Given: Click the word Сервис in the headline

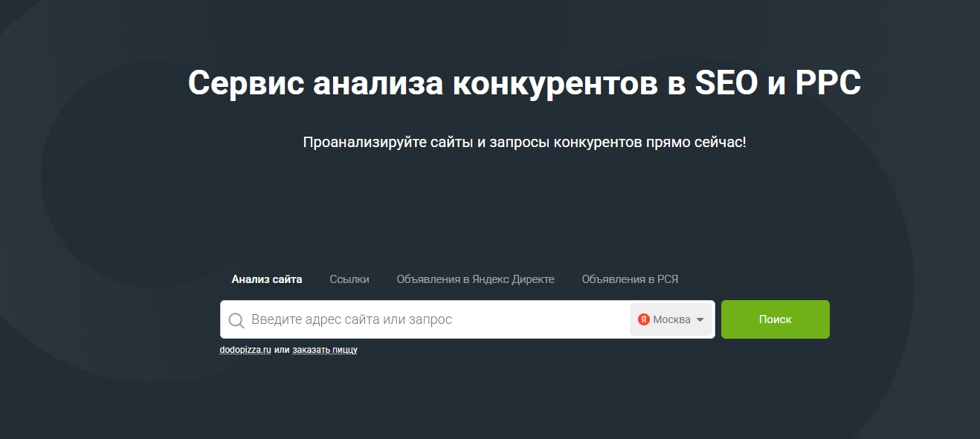Looking at the screenshot, I should pyautogui.click(x=245, y=83).
